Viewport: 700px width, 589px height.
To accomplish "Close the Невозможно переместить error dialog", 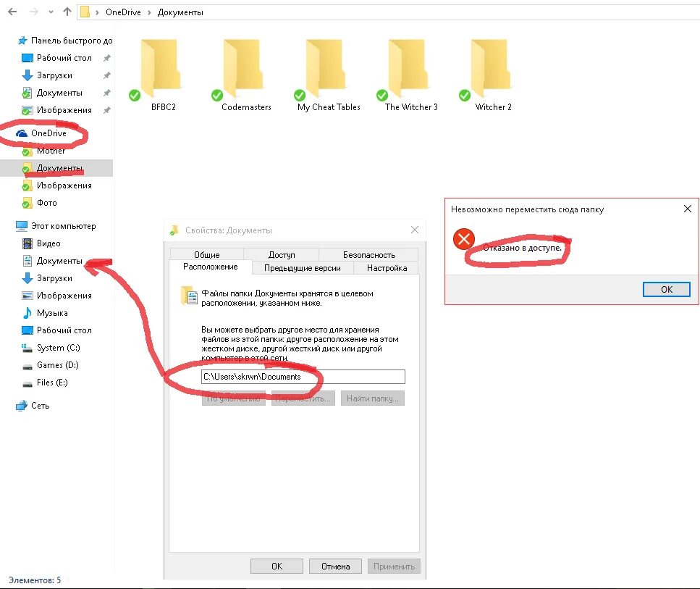I will click(688, 209).
